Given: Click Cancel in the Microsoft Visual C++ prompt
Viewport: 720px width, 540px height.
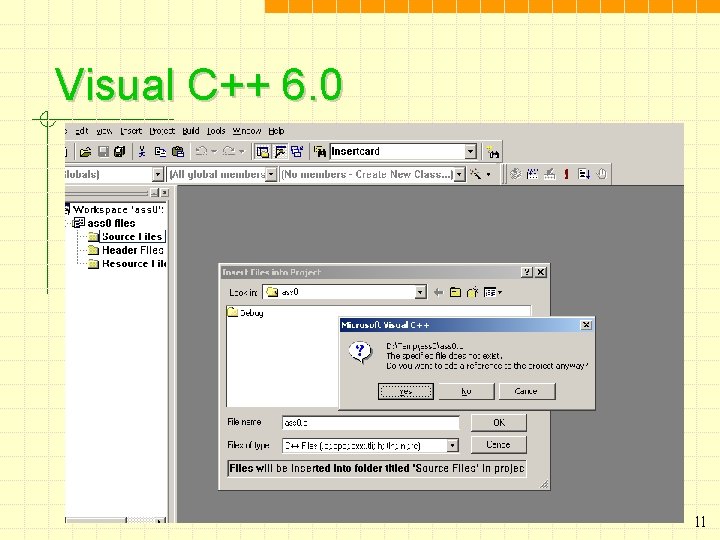Looking at the screenshot, I should (527, 391).
